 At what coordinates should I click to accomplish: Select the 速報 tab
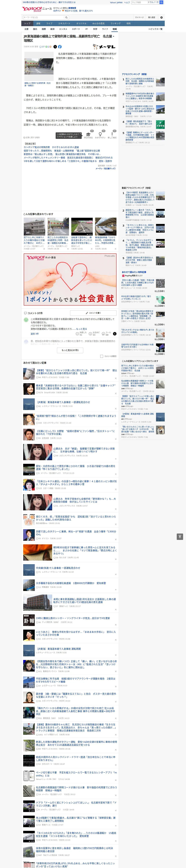[x=38, y=24]
